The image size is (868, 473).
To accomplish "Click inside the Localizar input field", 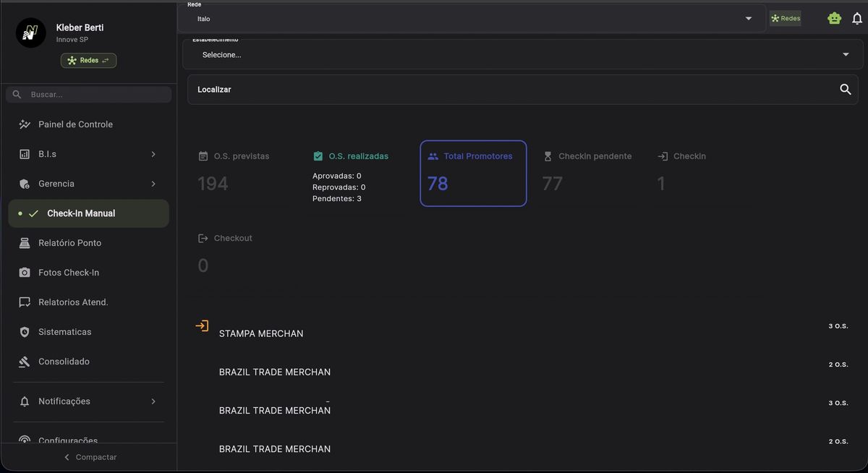I will [x=434, y=89].
